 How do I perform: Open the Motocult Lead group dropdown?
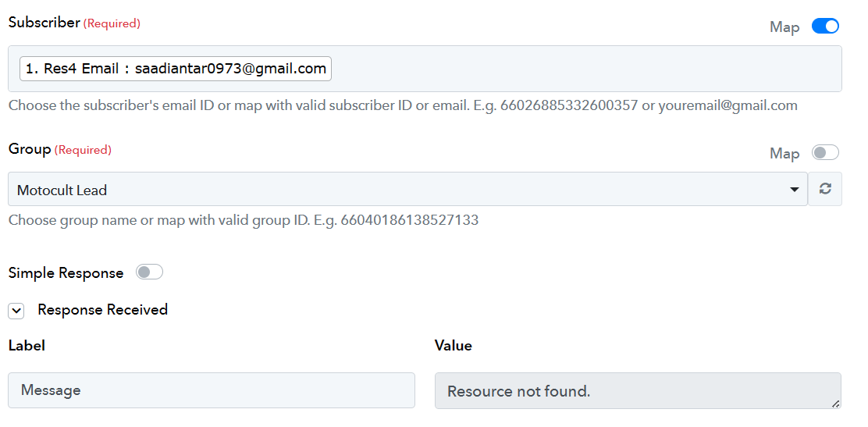pyautogui.click(x=407, y=190)
